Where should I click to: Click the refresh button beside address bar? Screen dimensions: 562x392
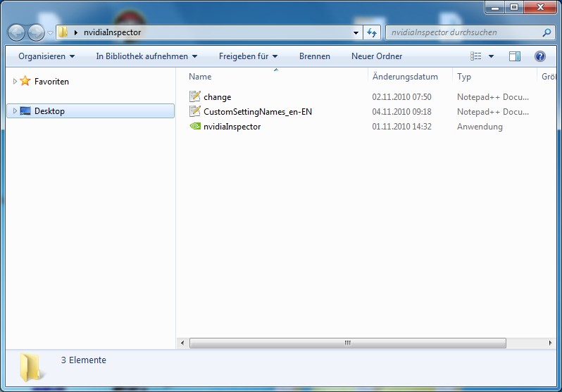pyautogui.click(x=373, y=32)
